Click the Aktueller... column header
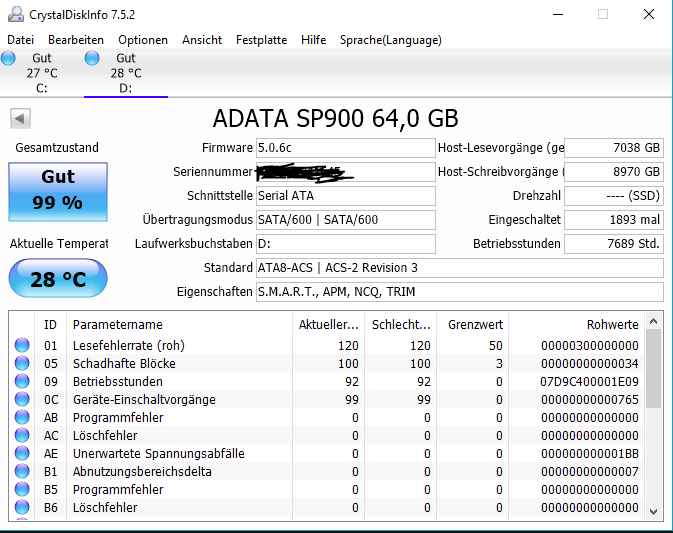673x533 pixels. [x=328, y=324]
